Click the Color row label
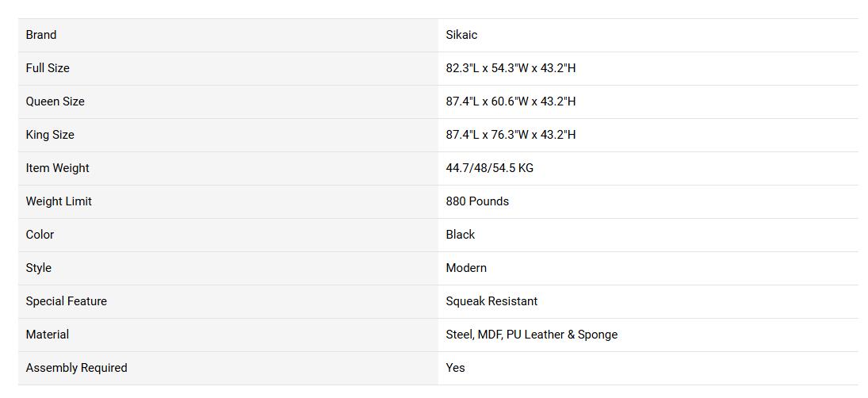Image resolution: width=868 pixels, height=398 pixels. (x=40, y=235)
